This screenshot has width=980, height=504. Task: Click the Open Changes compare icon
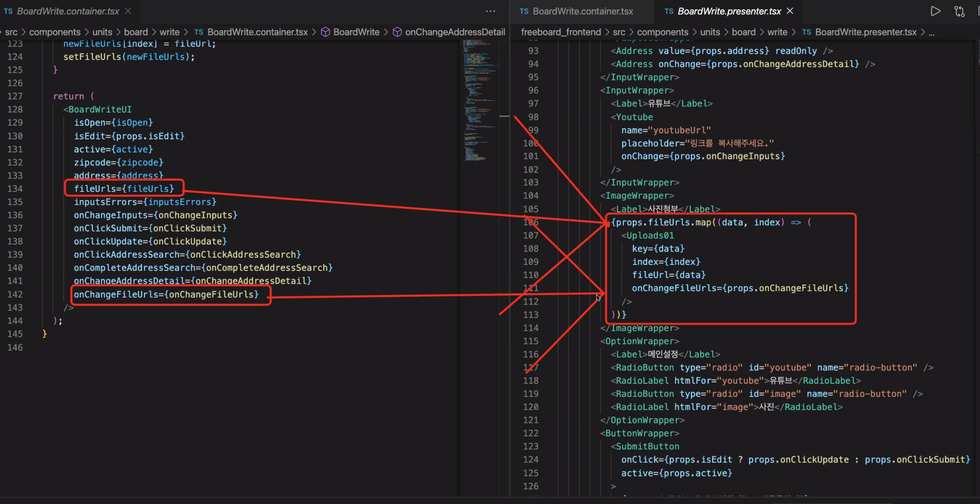pos(959,11)
